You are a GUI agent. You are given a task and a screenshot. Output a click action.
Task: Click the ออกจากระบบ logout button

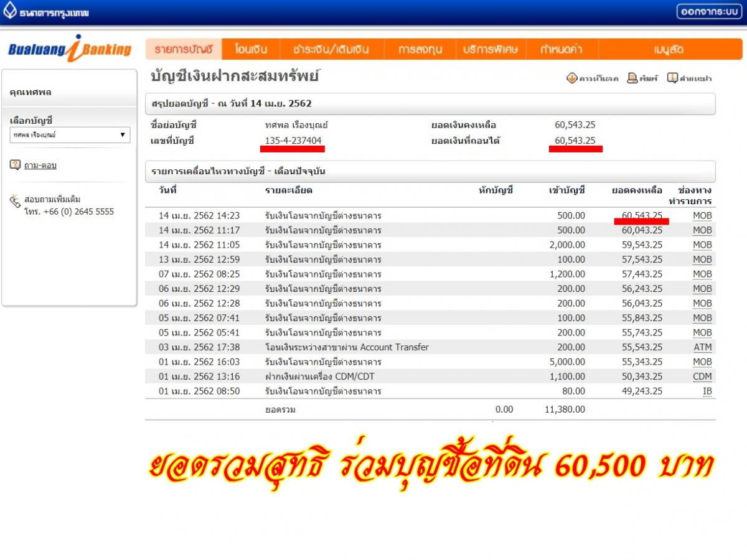point(709,12)
